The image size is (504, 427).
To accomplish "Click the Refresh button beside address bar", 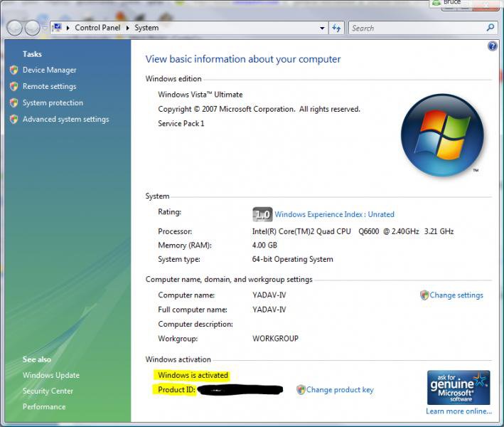I will [x=336, y=28].
